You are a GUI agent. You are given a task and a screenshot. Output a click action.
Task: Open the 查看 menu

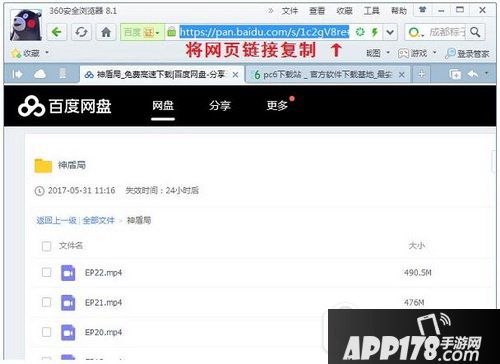pyautogui.click(x=317, y=11)
